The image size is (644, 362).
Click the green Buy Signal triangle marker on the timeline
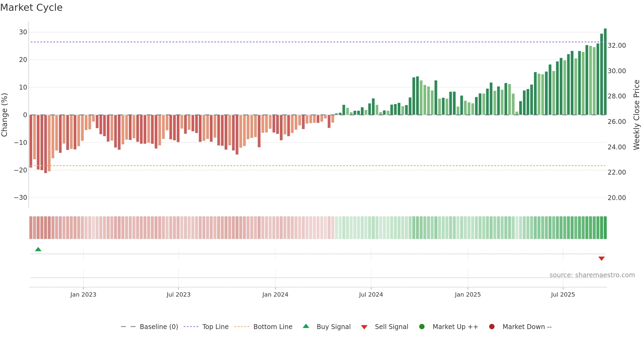(38, 249)
